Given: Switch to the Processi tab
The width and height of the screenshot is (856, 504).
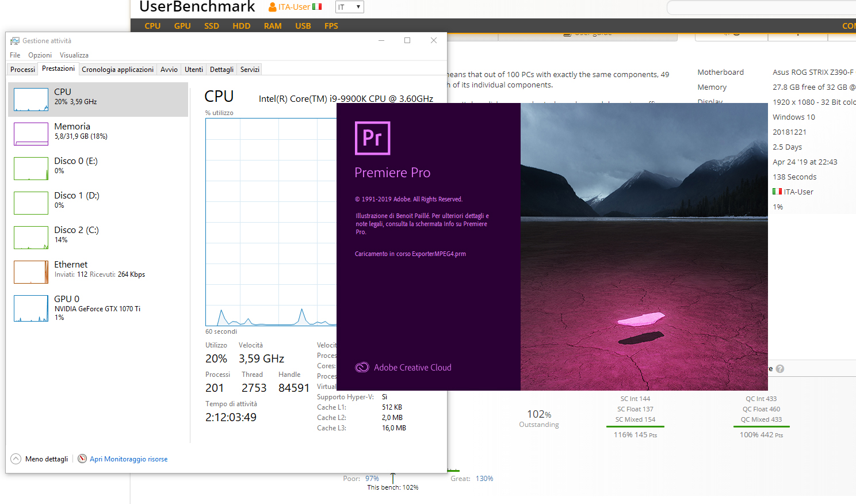Looking at the screenshot, I should (23, 70).
